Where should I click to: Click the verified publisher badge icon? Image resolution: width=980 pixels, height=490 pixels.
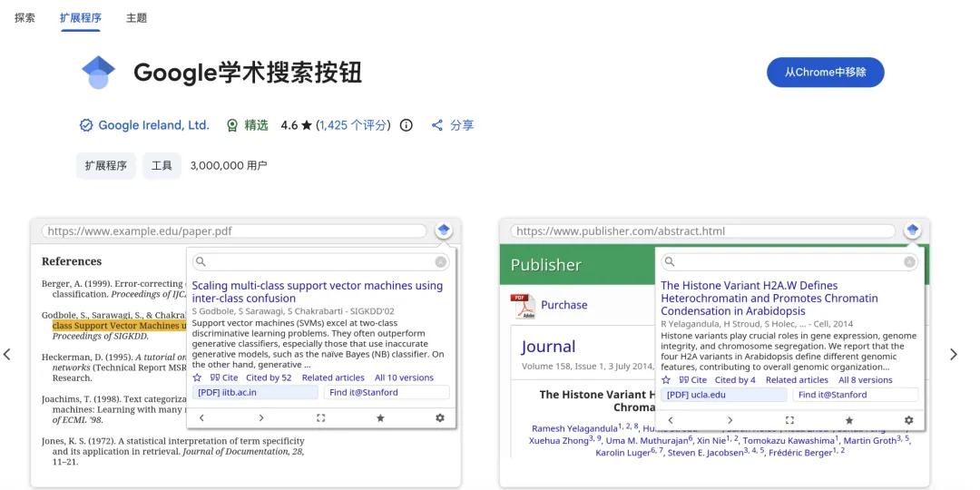tap(86, 125)
